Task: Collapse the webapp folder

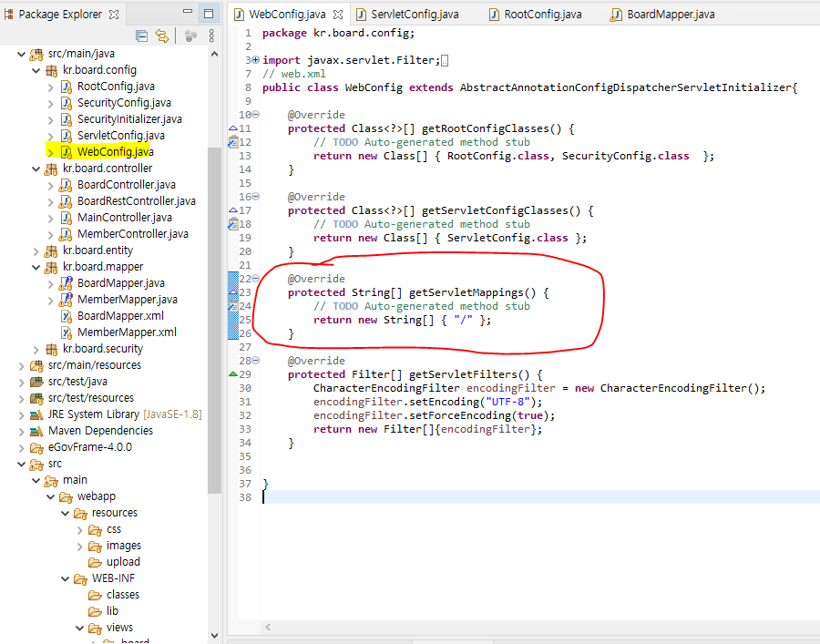Action: [x=51, y=496]
